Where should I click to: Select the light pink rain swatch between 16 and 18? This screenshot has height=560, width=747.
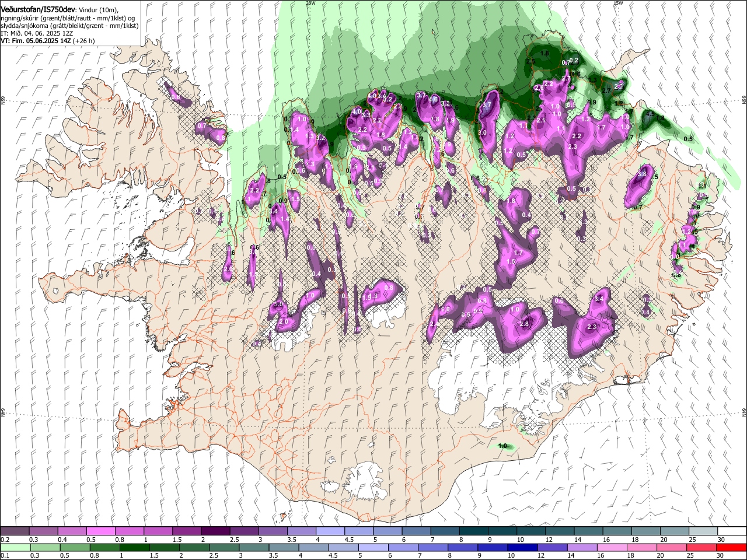coord(612,547)
